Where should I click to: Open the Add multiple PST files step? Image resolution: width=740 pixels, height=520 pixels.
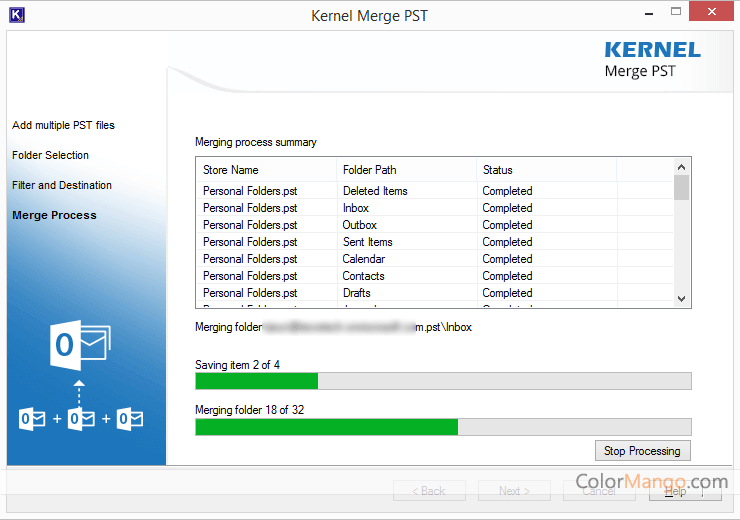tap(63, 126)
